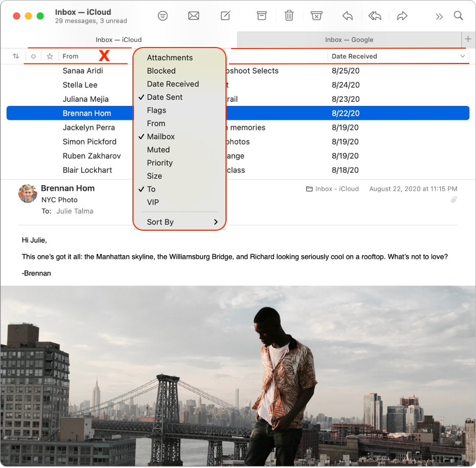
Task: Forward the selected message
Action: pos(402,15)
